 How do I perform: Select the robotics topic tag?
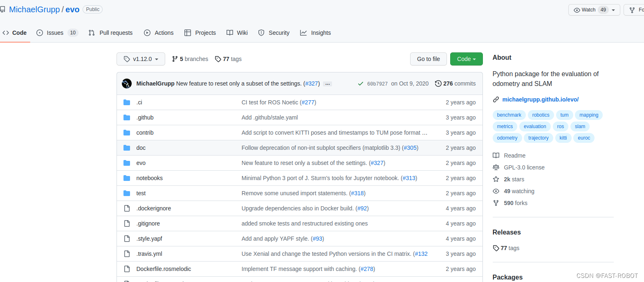(x=541, y=115)
